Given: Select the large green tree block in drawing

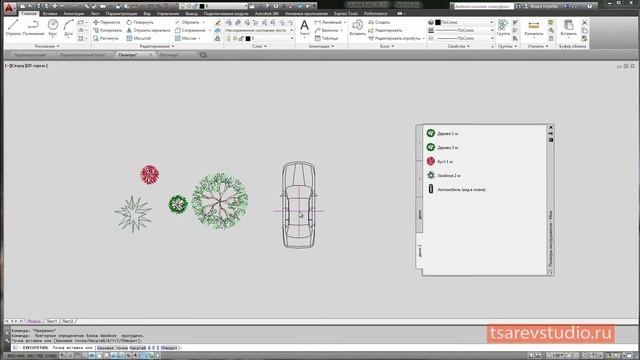Looking at the screenshot, I should coord(220,201).
